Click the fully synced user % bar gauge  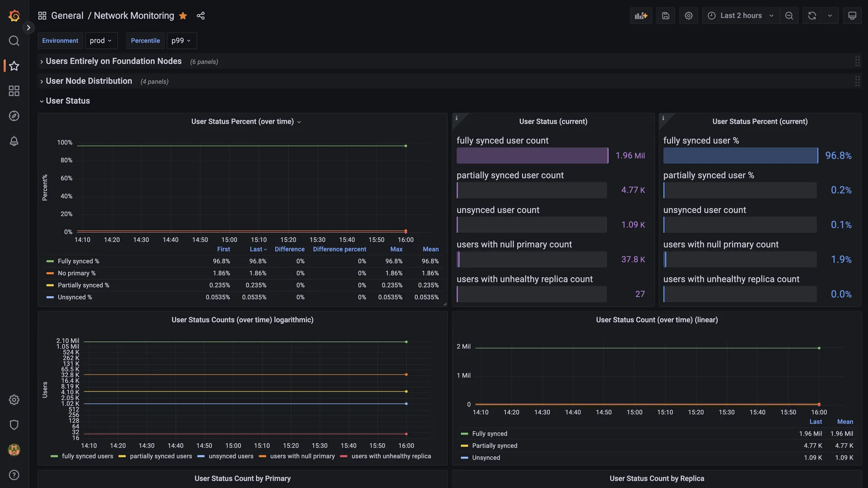tap(740, 156)
